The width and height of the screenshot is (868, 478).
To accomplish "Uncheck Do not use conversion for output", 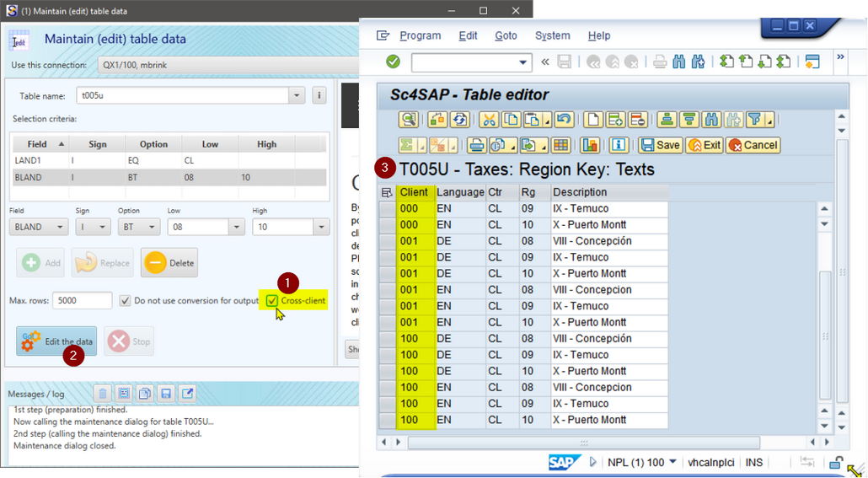I will pyautogui.click(x=125, y=300).
